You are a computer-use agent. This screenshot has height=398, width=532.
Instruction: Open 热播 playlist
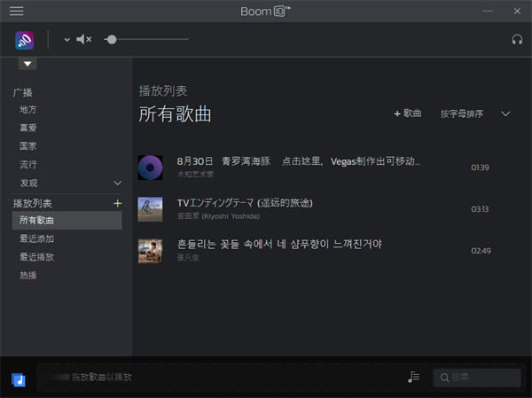[28, 275]
